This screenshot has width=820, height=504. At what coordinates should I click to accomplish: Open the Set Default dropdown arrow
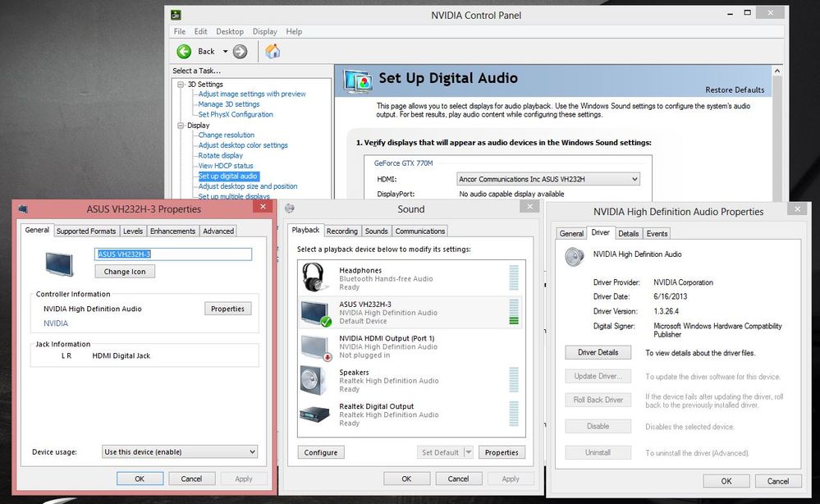click(468, 452)
